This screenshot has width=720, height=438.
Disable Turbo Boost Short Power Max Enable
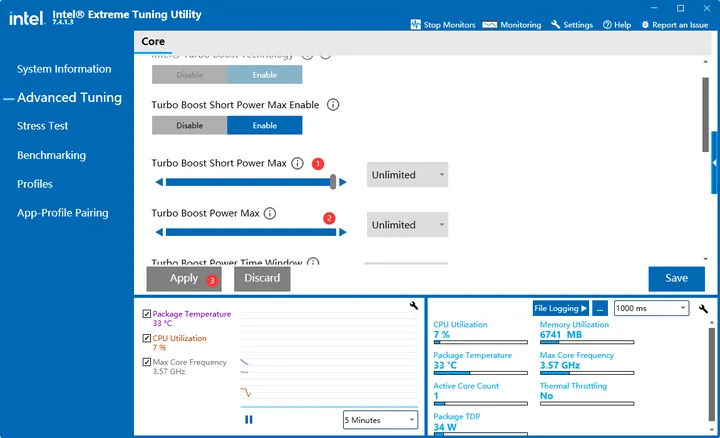pos(189,125)
